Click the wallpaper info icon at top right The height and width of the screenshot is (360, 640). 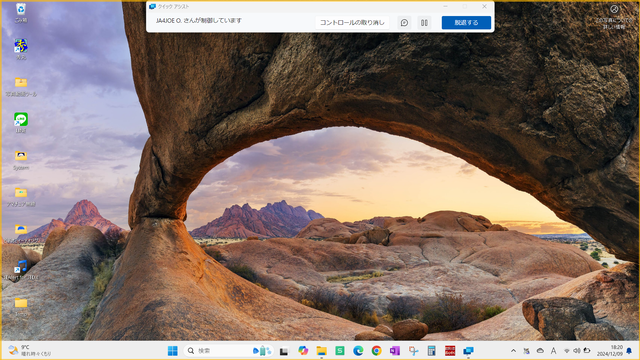pos(614,9)
